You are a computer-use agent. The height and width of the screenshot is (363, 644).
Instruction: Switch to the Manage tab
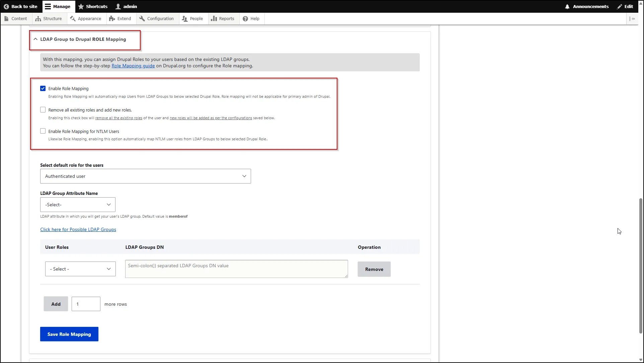point(58,6)
